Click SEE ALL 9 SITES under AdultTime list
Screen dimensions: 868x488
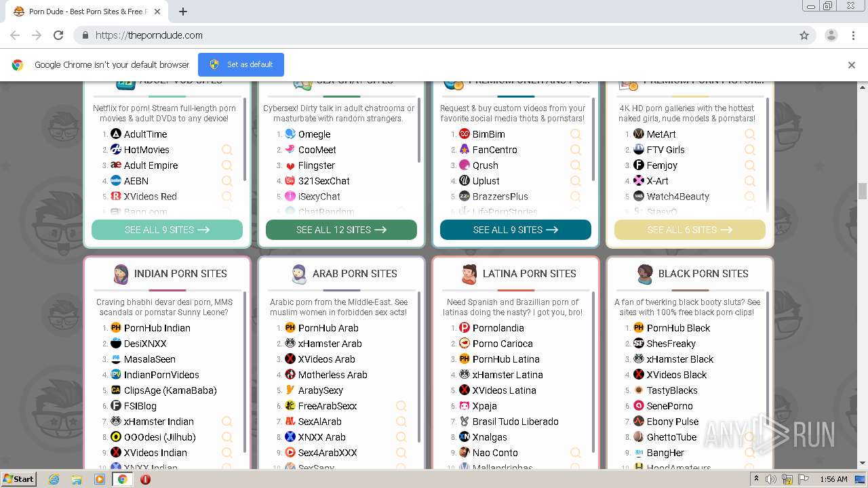[167, 230]
